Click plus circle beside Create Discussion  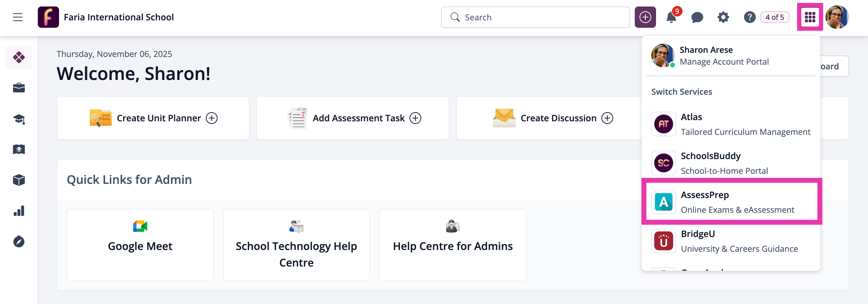607,118
